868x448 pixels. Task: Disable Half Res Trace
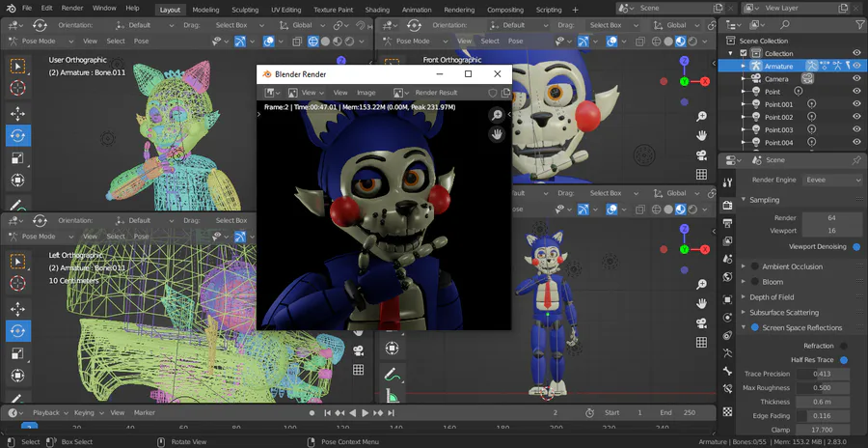(x=843, y=360)
